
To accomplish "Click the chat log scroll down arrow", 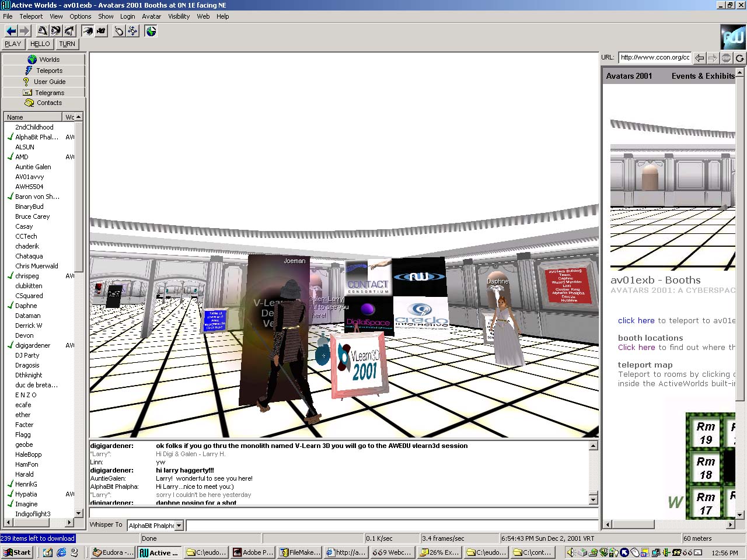I will pos(593,499).
